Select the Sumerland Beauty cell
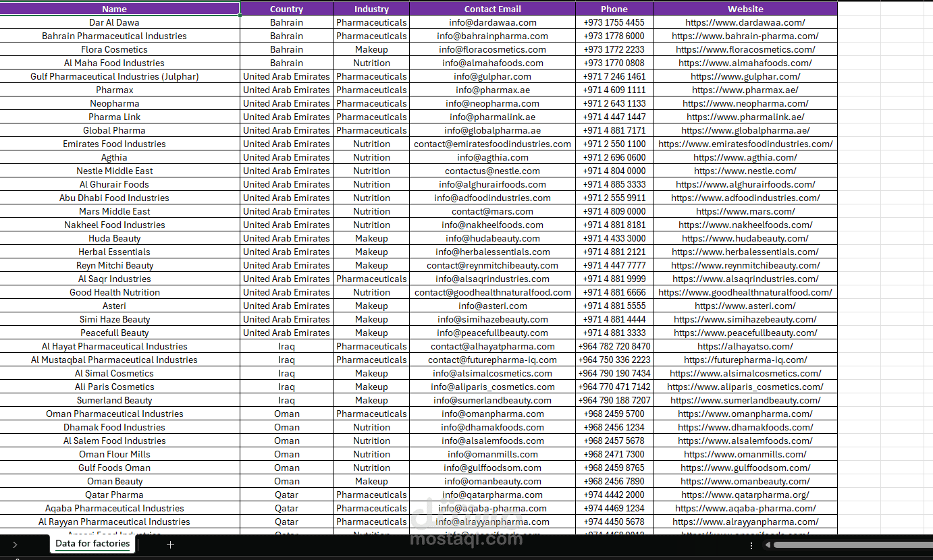The width and height of the screenshot is (933, 560). pyautogui.click(x=119, y=400)
